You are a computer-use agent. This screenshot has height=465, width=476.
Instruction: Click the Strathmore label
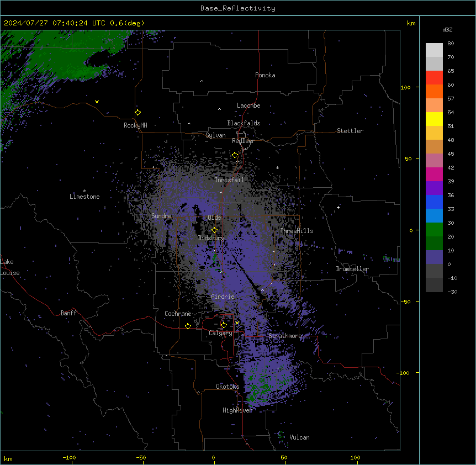(x=285, y=336)
